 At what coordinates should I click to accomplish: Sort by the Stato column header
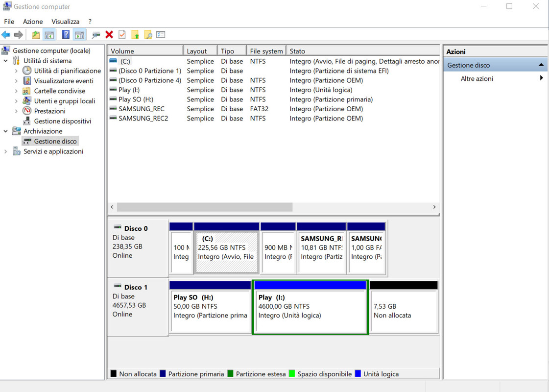363,51
